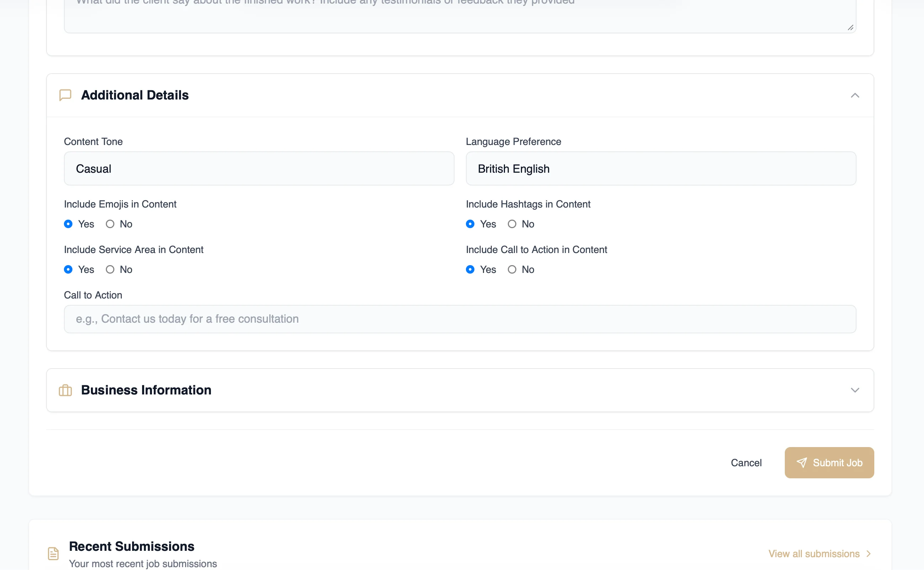924x570 pixels.
Task: Click the Language Preference label
Action: click(x=513, y=141)
